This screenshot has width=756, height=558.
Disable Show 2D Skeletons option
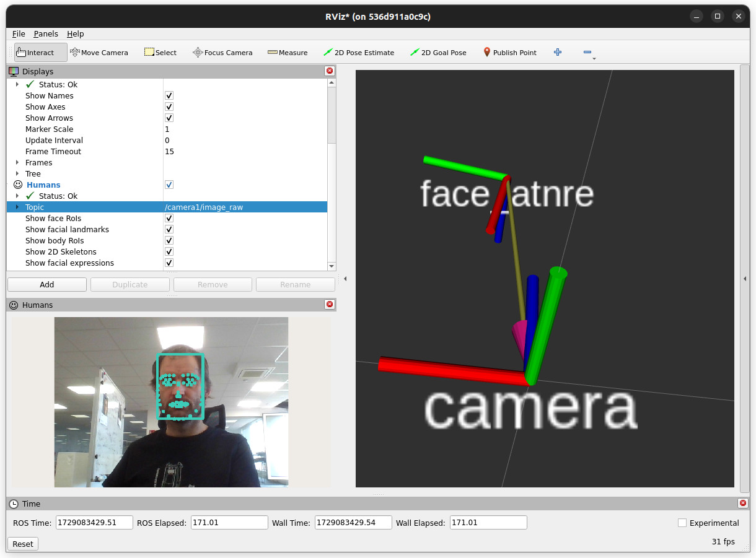tap(169, 252)
